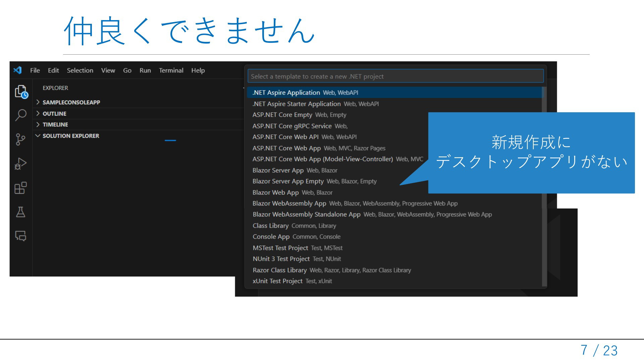Open the Testing flask icon
644x362 pixels.
(21, 212)
